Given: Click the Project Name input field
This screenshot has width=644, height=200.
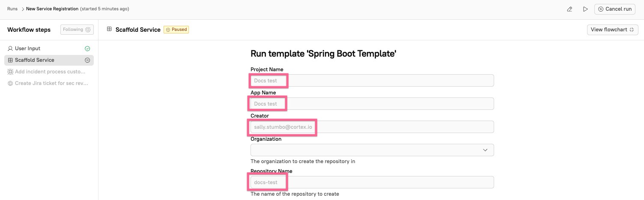Looking at the screenshot, I should (372, 81).
